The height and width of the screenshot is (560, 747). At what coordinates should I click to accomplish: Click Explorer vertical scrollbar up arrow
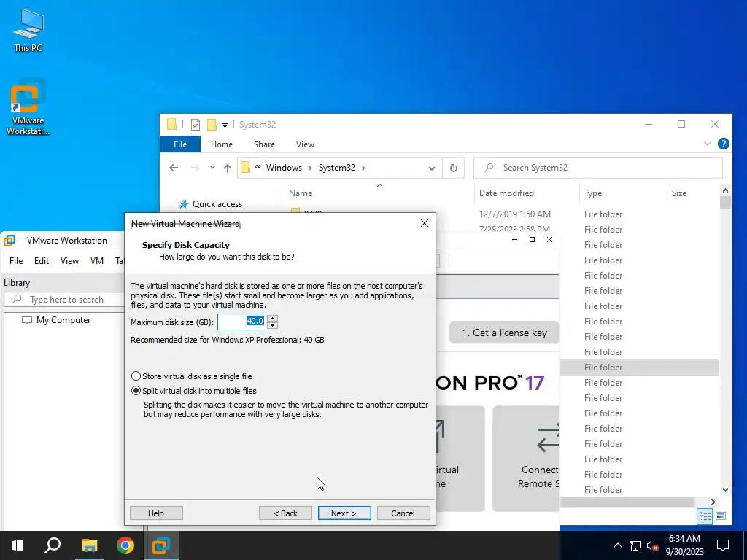725,190
